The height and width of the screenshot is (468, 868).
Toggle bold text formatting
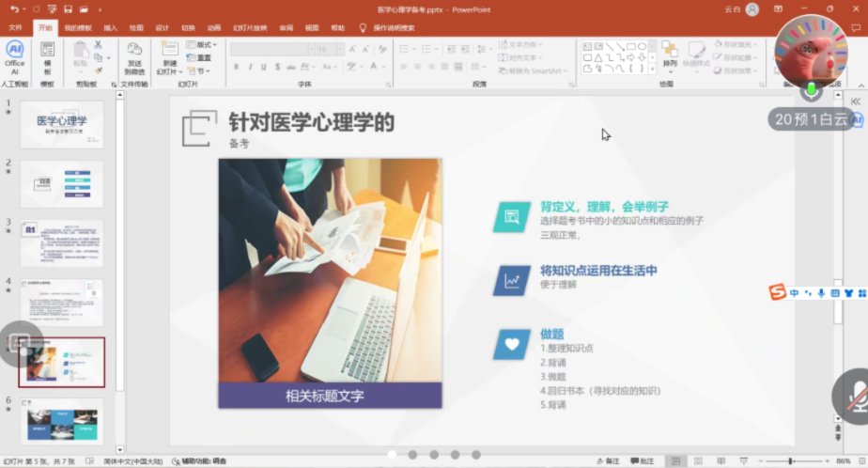236,67
